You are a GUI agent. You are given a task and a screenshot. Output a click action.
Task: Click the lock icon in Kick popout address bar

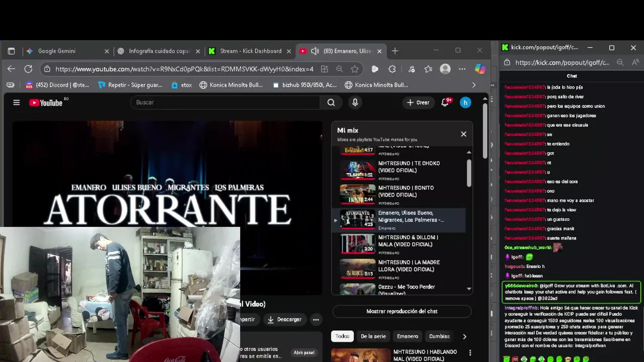click(x=507, y=62)
